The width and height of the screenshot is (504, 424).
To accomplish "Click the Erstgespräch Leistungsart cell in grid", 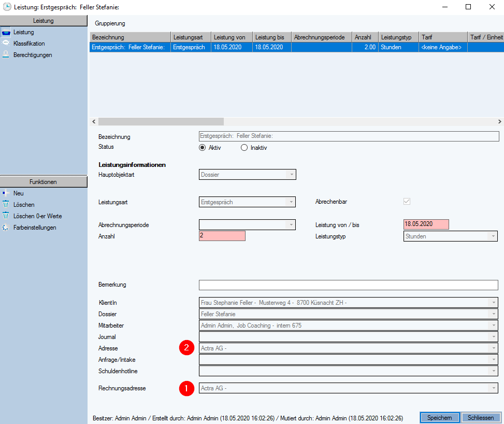I will (191, 47).
